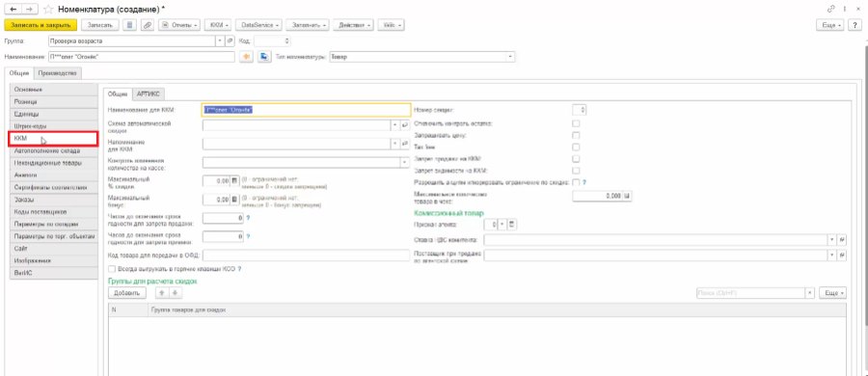The height and width of the screenshot is (376, 868).
Task: Enable Запрашивать цену checkbox
Action: (577, 135)
